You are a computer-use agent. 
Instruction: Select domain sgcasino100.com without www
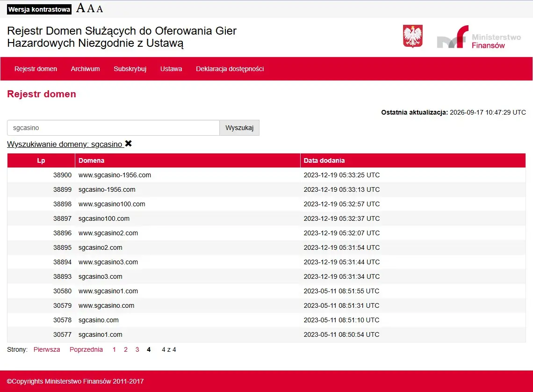pos(104,218)
